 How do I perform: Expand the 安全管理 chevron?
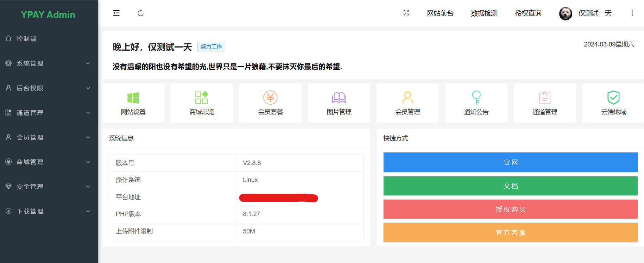[x=88, y=187]
